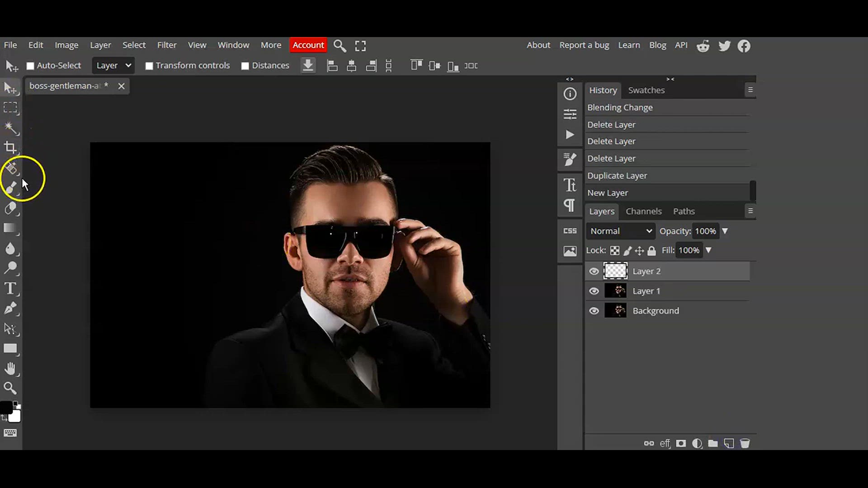Expand the Opacity slider arrow

pos(725,231)
